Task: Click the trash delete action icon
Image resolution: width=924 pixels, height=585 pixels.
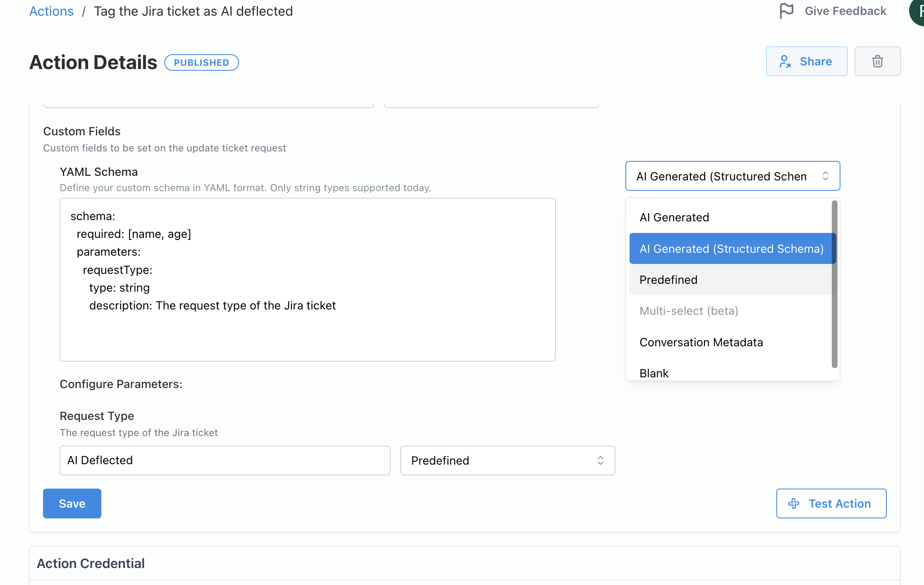Action: (877, 61)
